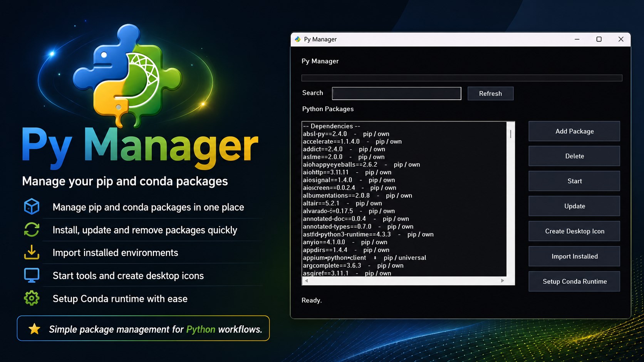The image size is (644, 362).
Task: Click the Py Manager title bar icon
Action: 298,39
